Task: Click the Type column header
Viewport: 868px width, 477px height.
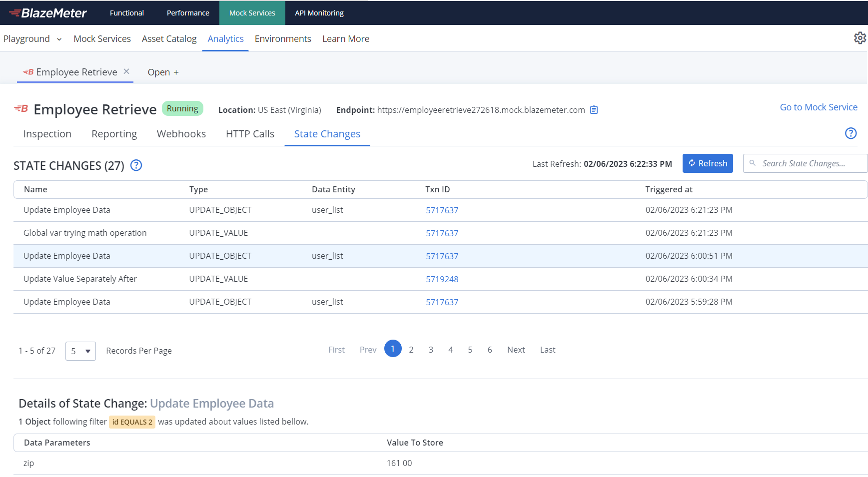Action: coord(198,190)
